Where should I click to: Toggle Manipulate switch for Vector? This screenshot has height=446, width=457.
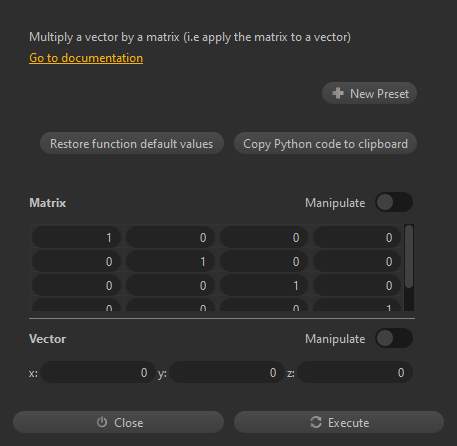coord(394,338)
